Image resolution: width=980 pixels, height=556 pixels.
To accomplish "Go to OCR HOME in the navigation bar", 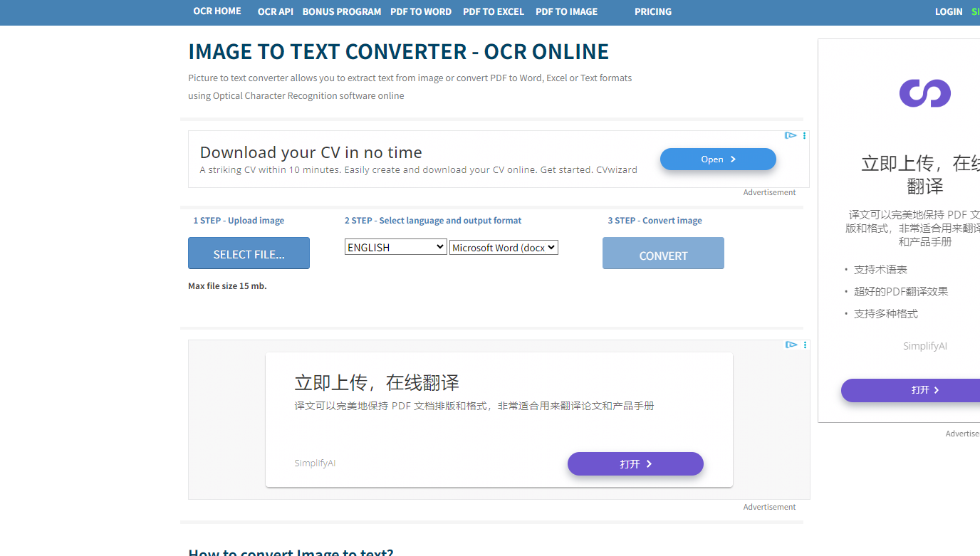I will click(x=217, y=11).
